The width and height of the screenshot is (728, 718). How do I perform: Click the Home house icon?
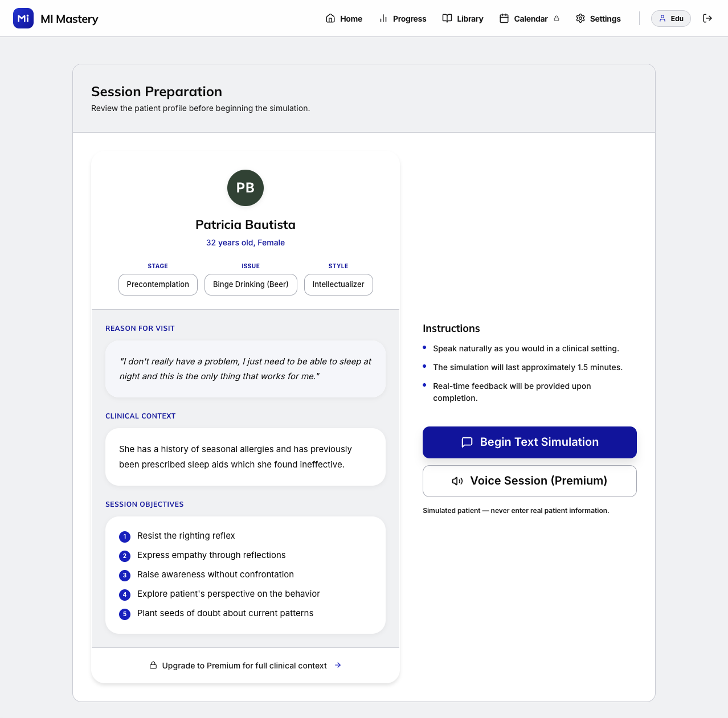tap(330, 18)
